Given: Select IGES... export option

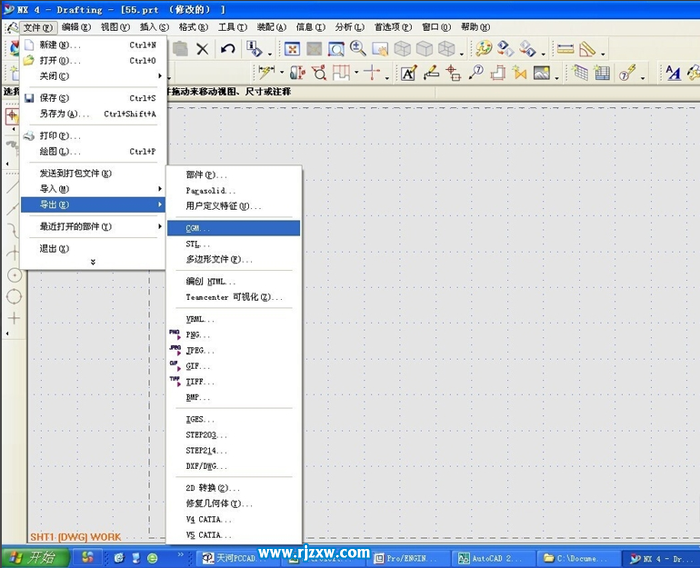Looking at the screenshot, I should click(233, 419).
